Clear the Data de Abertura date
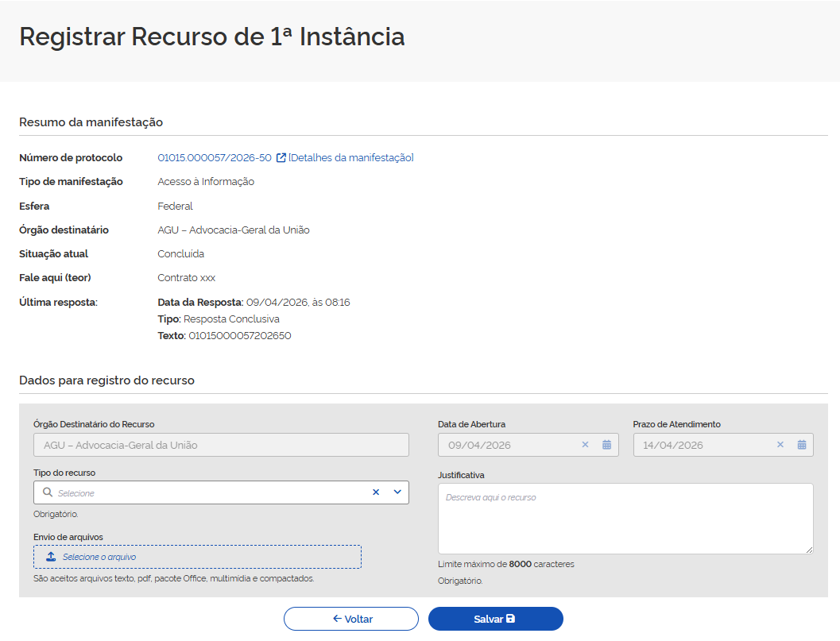The width and height of the screenshot is (840, 641). pyautogui.click(x=585, y=445)
